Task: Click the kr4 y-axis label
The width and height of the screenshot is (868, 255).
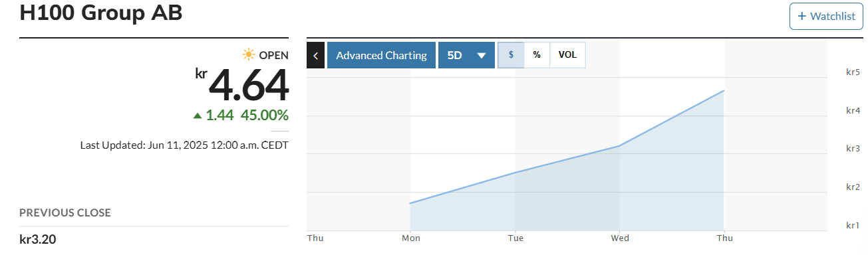Action: pyautogui.click(x=853, y=110)
